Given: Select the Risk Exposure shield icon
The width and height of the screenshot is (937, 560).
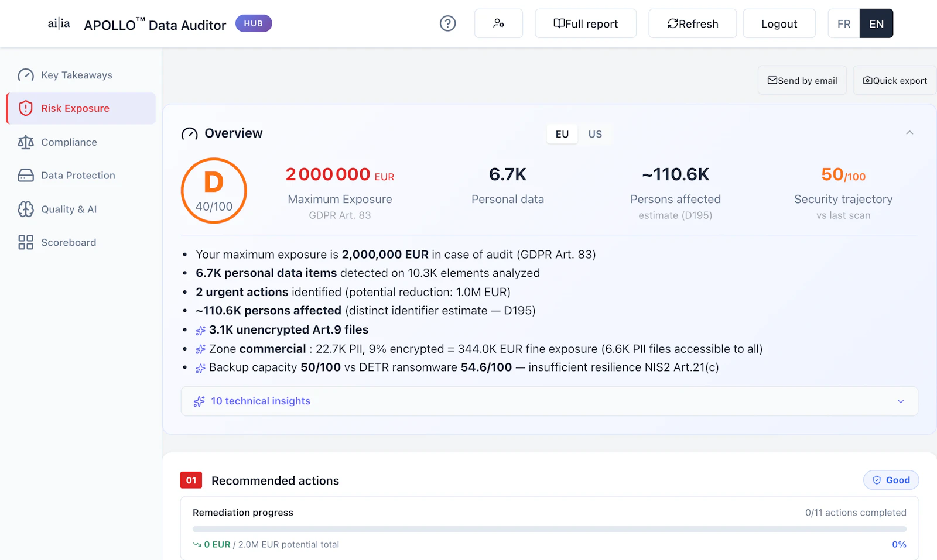Looking at the screenshot, I should point(25,108).
